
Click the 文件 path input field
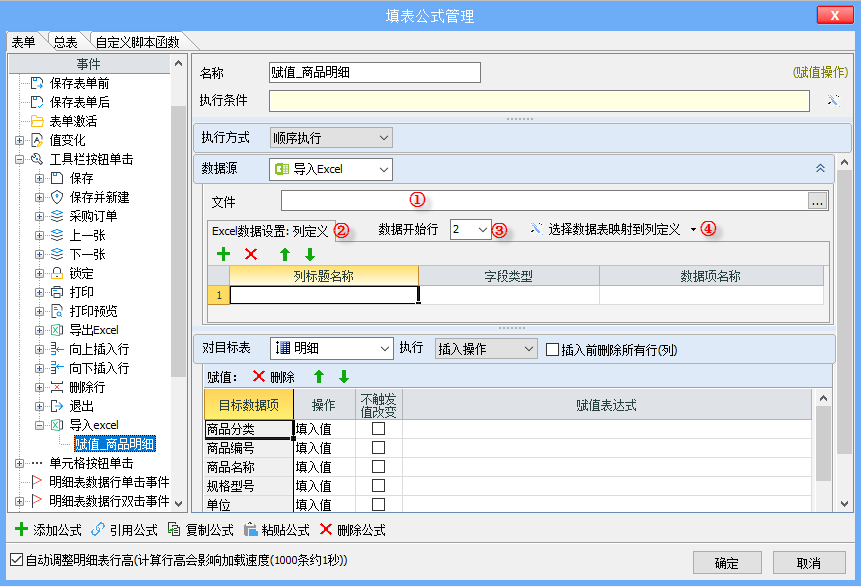(545, 201)
